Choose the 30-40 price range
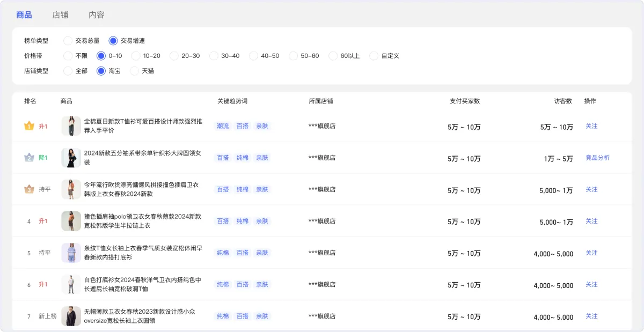The width and height of the screenshot is (644, 332). click(x=214, y=56)
